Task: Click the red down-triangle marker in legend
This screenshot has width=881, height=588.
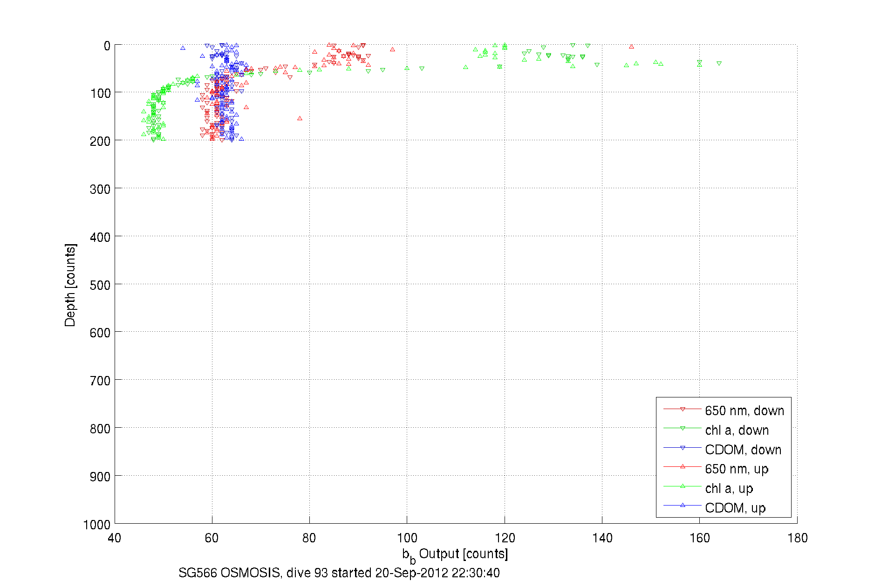Action: (x=683, y=409)
